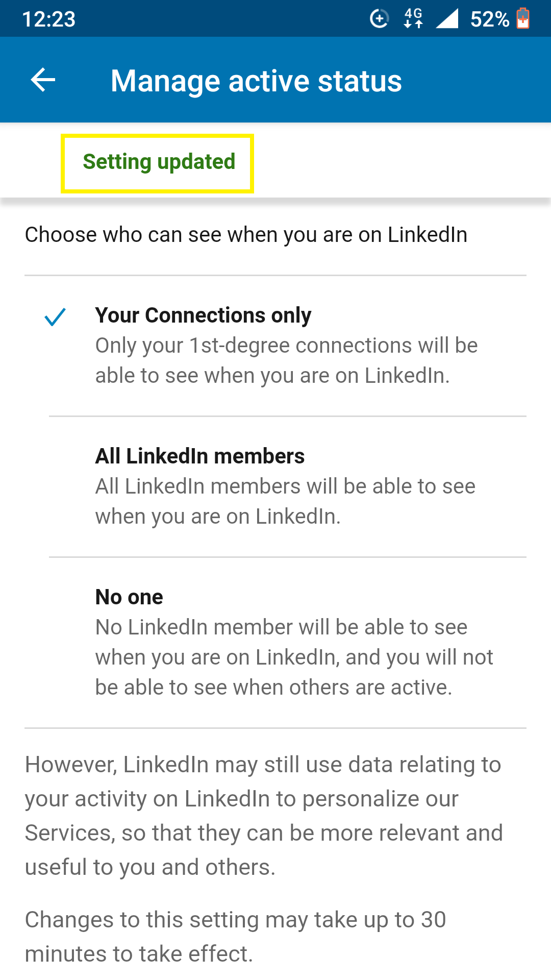The height and width of the screenshot is (980, 551).
Task: Tap the Manage active status title
Action: coord(257,80)
